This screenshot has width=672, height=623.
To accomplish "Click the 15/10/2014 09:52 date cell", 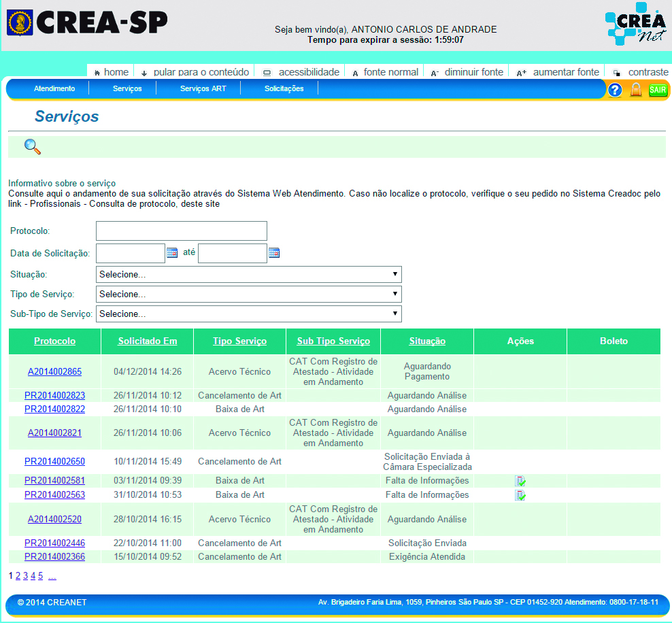I will coord(148,556).
